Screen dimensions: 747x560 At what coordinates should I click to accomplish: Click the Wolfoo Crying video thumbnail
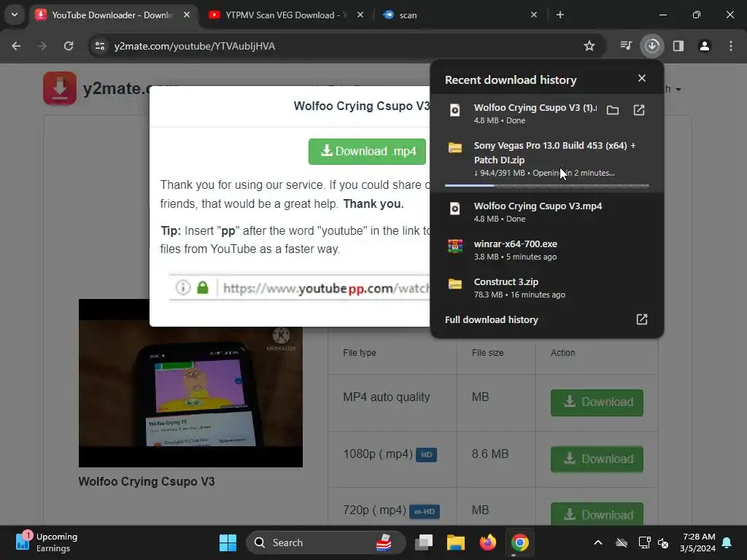coord(190,383)
